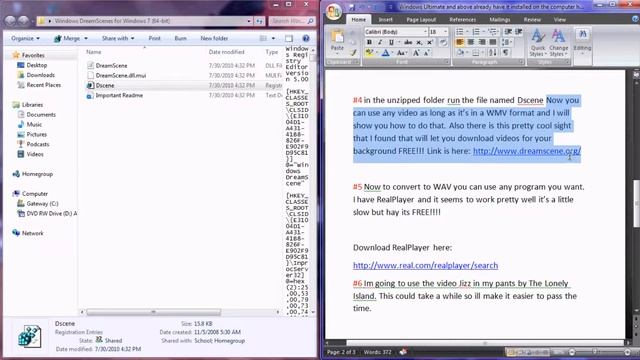Toggle Superscript formatting
The width and height of the screenshot is (640, 360).
point(430,42)
